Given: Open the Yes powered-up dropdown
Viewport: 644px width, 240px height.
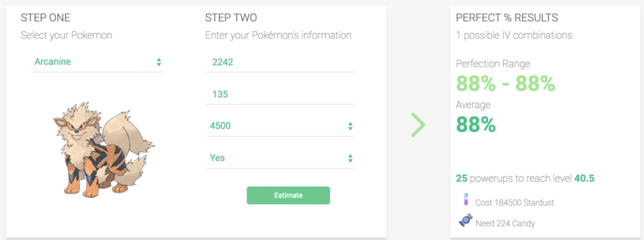Looking at the screenshot, I should [280, 158].
